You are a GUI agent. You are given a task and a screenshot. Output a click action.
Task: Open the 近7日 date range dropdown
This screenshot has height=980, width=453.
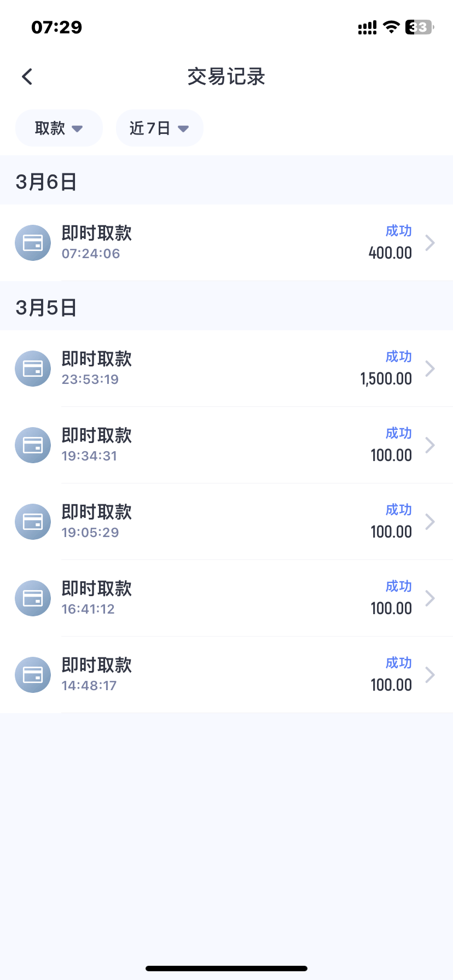click(159, 128)
